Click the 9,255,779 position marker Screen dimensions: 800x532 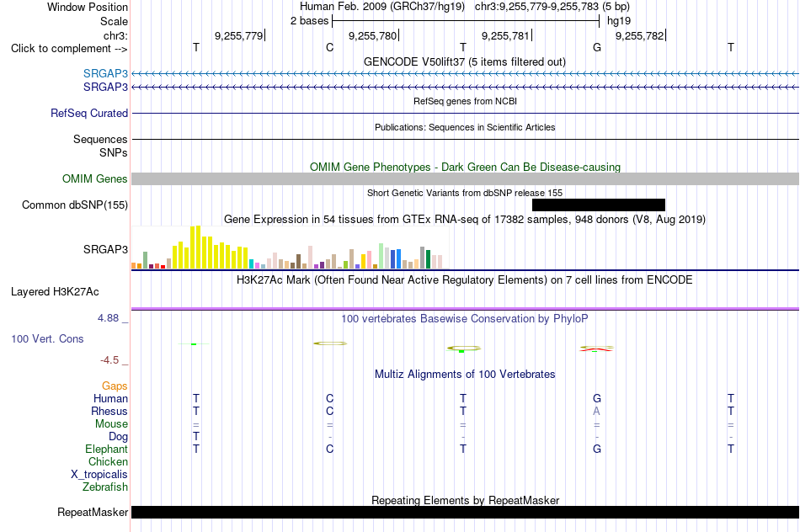[x=239, y=35]
